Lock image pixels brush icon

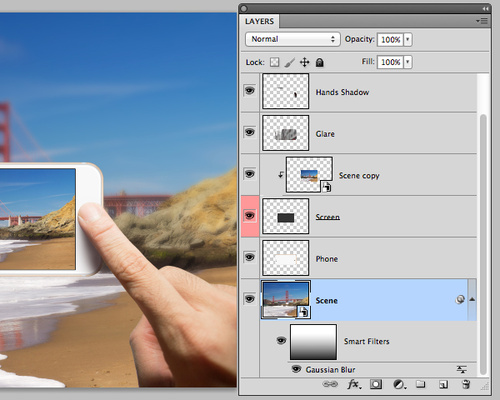click(x=289, y=62)
